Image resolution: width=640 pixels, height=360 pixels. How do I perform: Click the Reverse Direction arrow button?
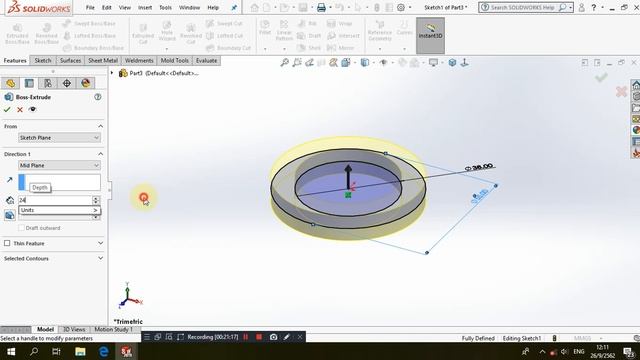(9, 180)
